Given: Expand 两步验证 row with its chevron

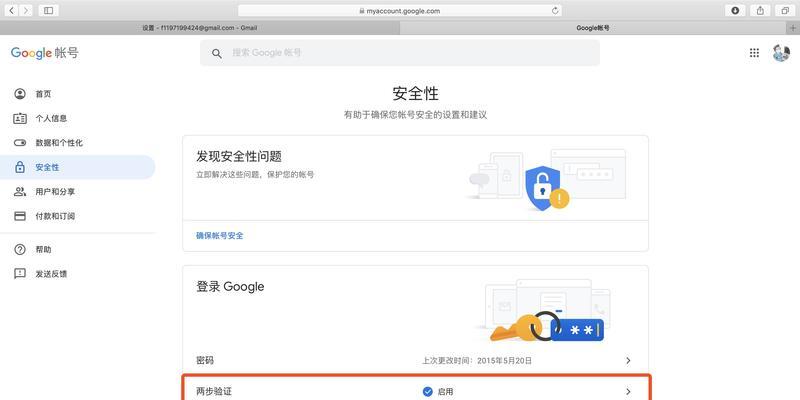Looking at the screenshot, I should point(628,392).
